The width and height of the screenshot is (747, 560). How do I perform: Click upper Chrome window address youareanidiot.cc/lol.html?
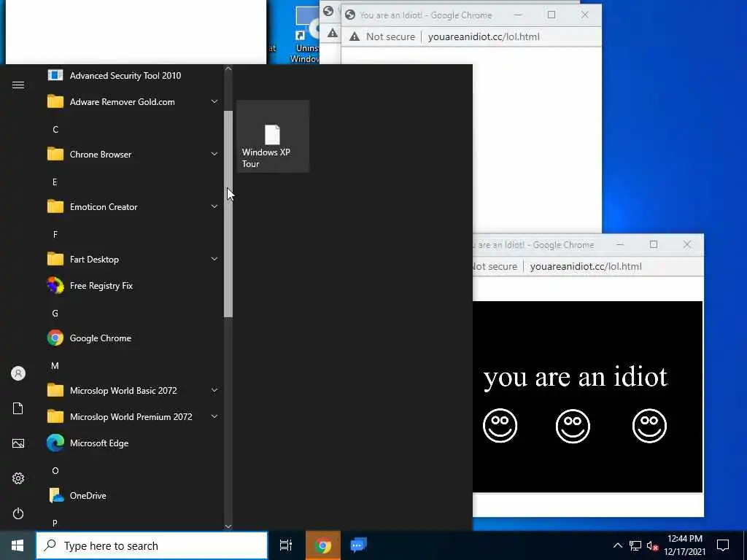coord(484,36)
